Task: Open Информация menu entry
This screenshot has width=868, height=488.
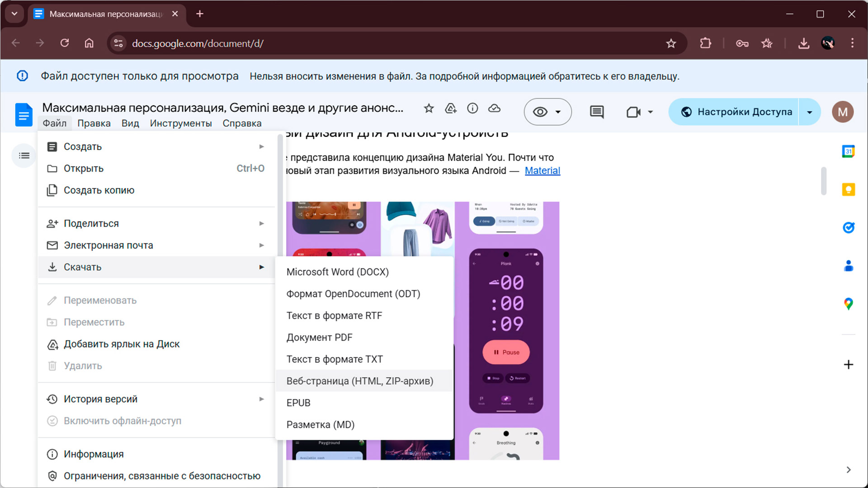Action: click(156, 454)
